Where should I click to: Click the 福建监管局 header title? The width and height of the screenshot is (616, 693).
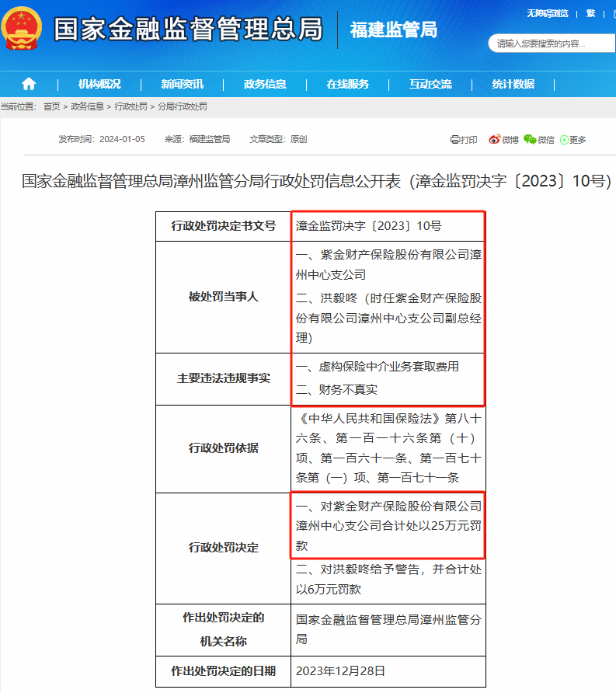pos(393,30)
